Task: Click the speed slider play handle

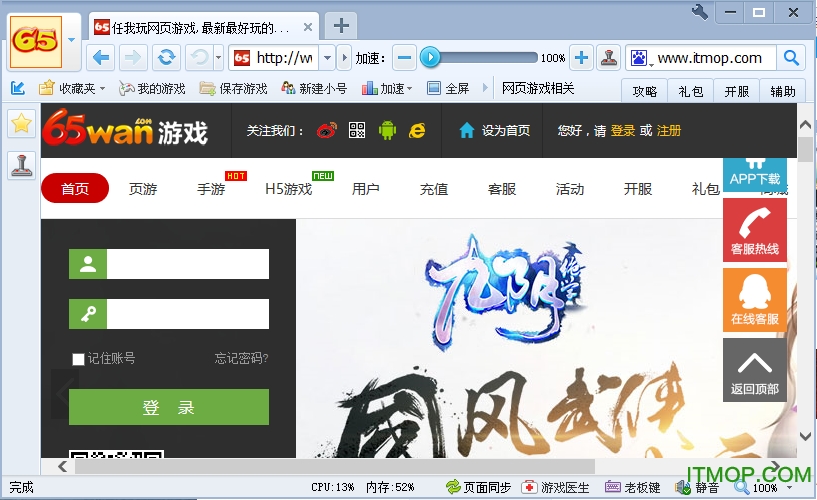Action: click(430, 57)
